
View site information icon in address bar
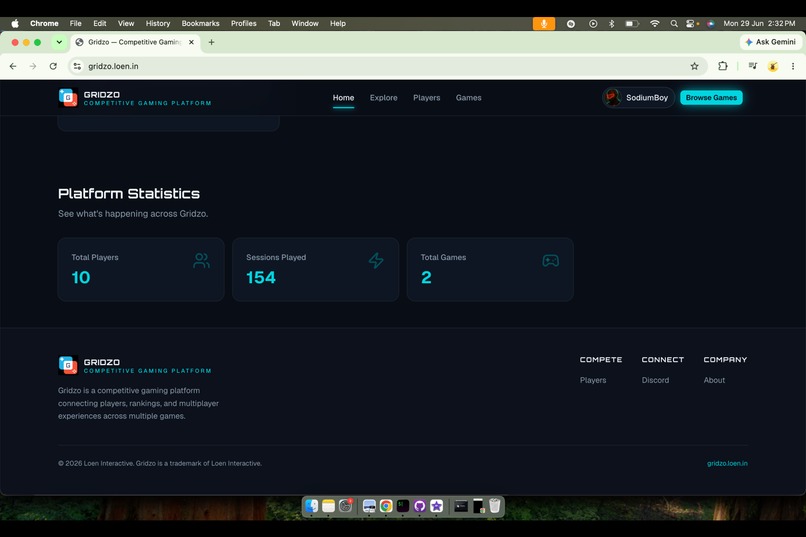click(x=77, y=66)
